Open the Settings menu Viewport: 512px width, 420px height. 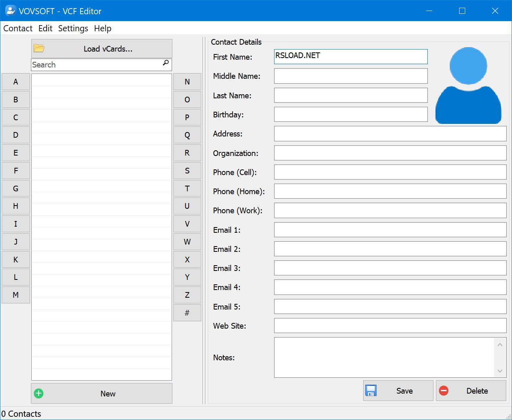pyautogui.click(x=73, y=28)
